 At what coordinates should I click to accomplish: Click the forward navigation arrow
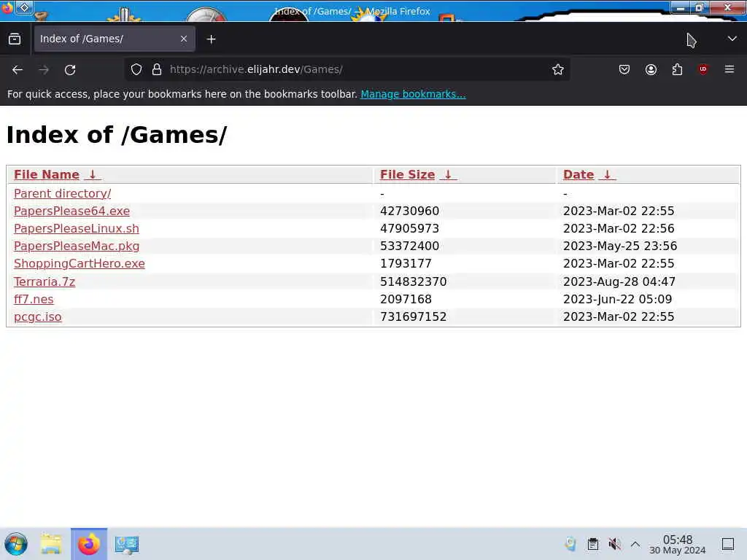44,70
